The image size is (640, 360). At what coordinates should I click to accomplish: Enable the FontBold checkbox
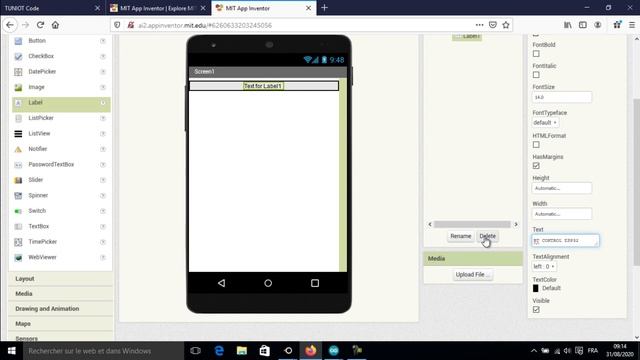[536, 53]
